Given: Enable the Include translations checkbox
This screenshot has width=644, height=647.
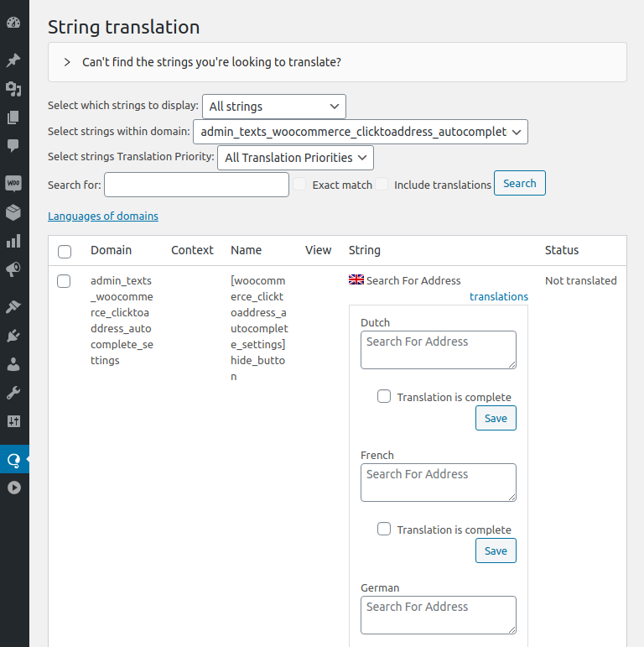Looking at the screenshot, I should [382, 184].
